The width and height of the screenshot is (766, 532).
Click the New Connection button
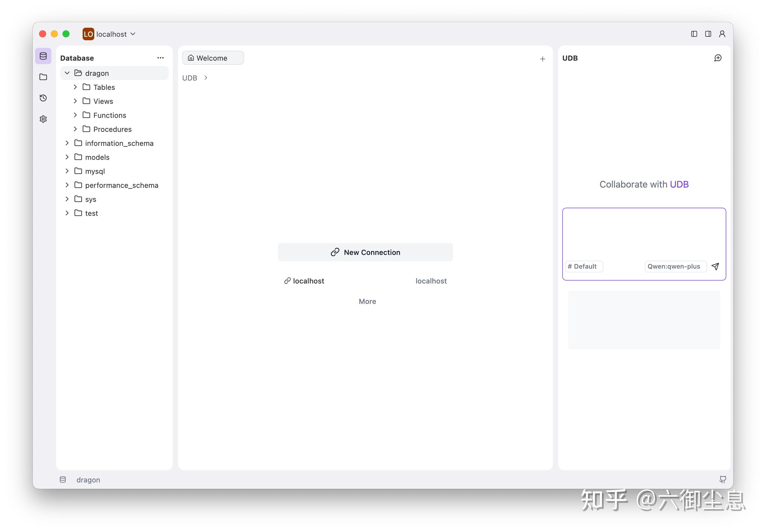point(365,252)
